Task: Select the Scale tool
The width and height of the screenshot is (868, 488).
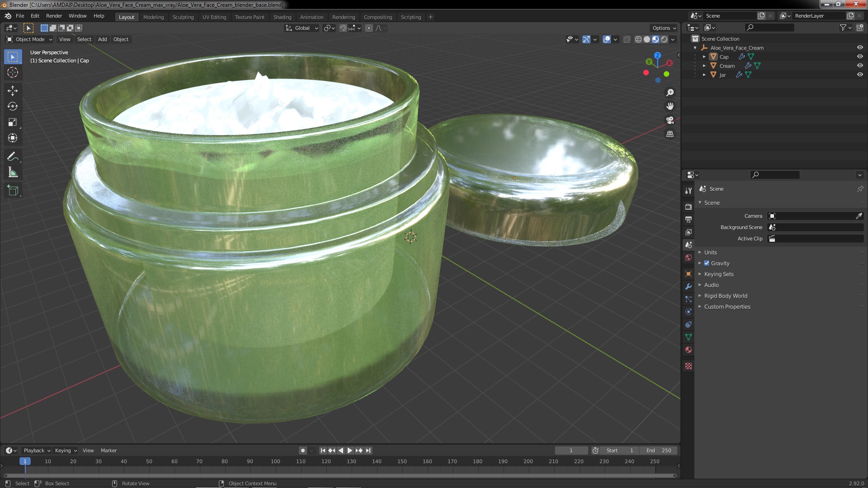Action: [13, 122]
